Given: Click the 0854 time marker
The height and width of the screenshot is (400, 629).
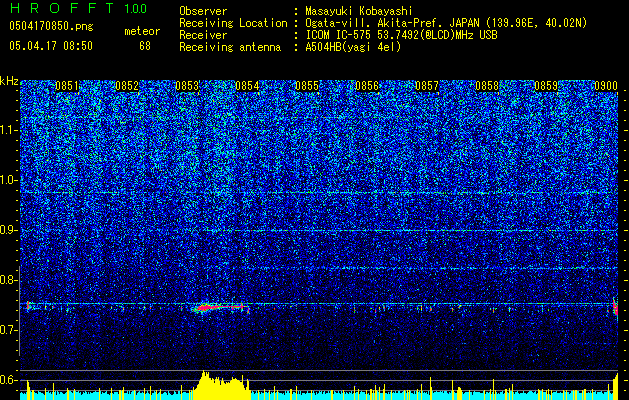Looking at the screenshot, I should click(x=247, y=86).
